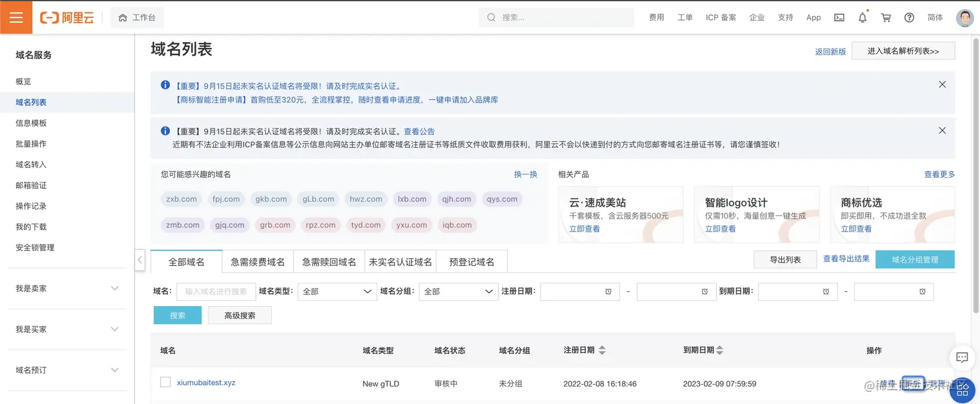Click 域名分组管理 button
This screenshot has width=980, height=404.
pos(915,259)
